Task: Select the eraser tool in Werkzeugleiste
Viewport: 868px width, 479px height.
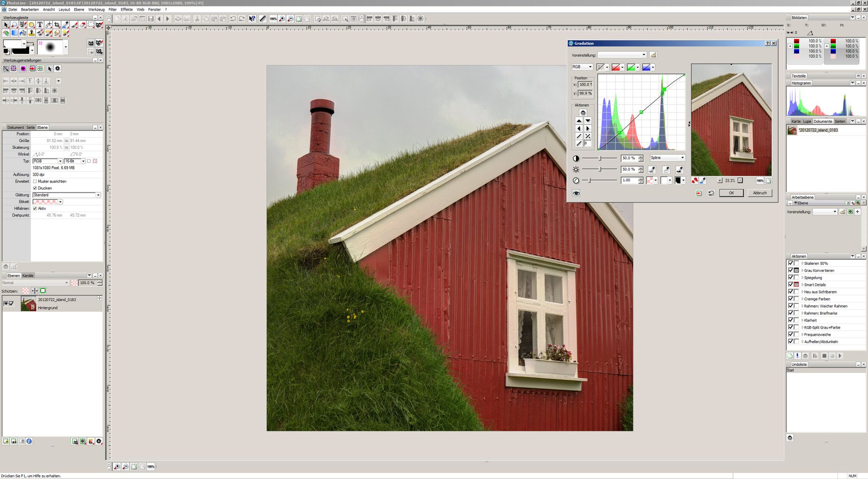Action: (x=82, y=25)
